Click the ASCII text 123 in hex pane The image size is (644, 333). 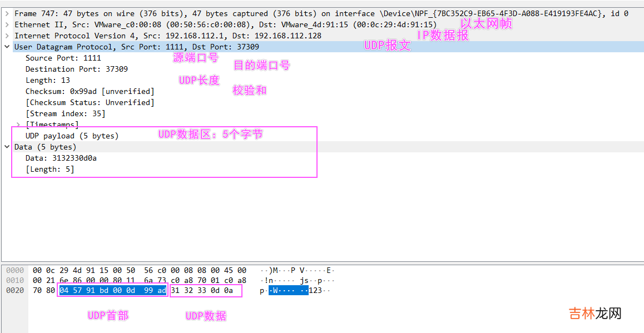pyautogui.click(x=315, y=290)
